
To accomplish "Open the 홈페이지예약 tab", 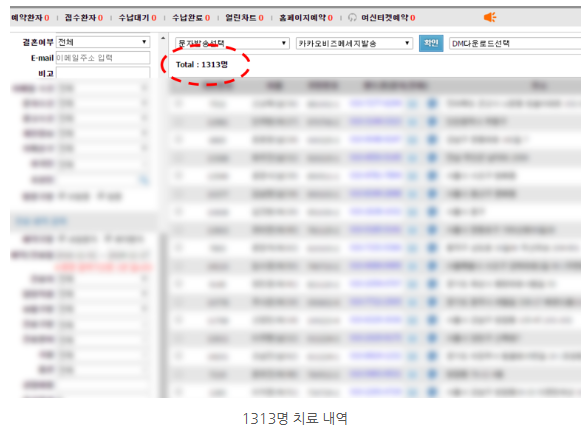I will (306, 18).
